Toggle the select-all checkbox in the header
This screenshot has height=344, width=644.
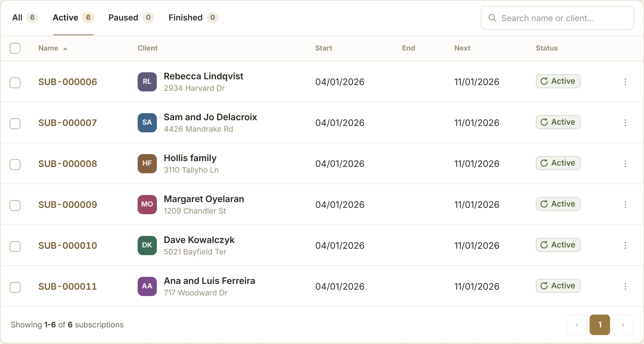coord(15,48)
